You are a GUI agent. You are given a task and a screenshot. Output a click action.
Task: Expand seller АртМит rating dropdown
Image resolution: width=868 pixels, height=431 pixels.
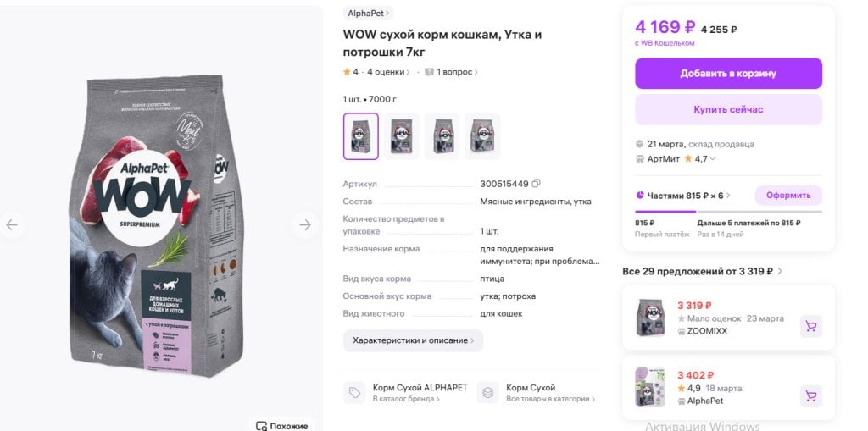[x=712, y=159]
